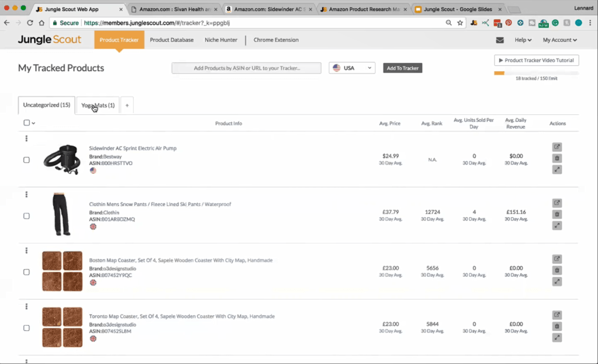Click the three-dot handle for Clothin row
The image size is (598, 364).
(26, 195)
